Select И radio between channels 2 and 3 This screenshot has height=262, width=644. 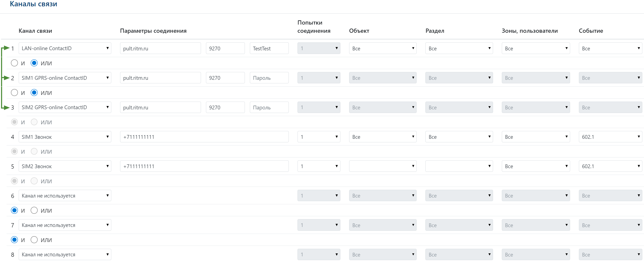[x=14, y=93]
